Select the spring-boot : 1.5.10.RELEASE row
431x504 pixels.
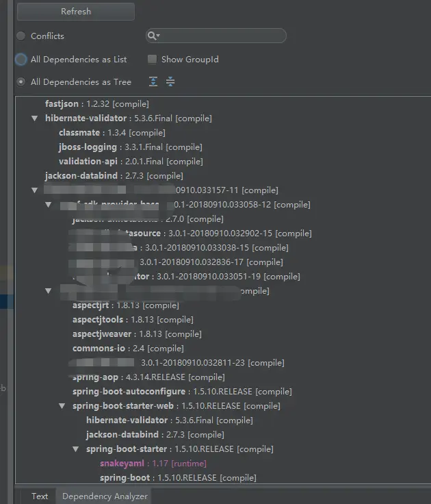coord(179,478)
